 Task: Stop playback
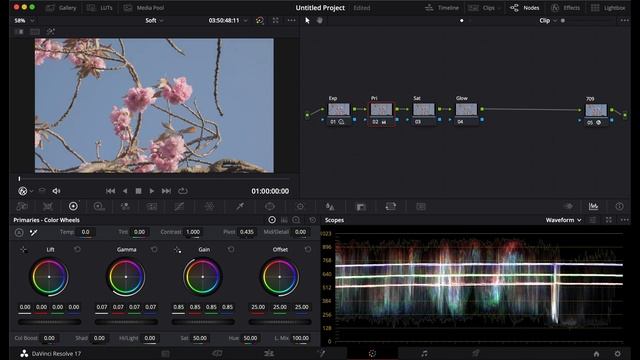pos(138,191)
